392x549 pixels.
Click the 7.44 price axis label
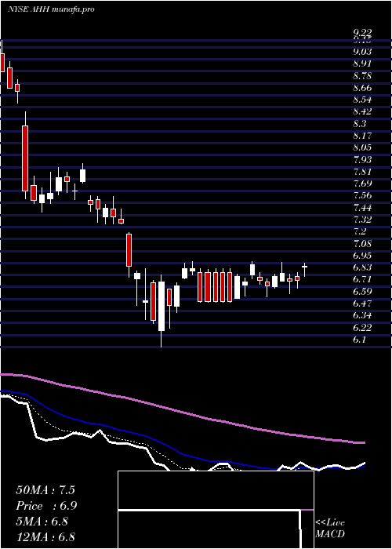(362, 208)
